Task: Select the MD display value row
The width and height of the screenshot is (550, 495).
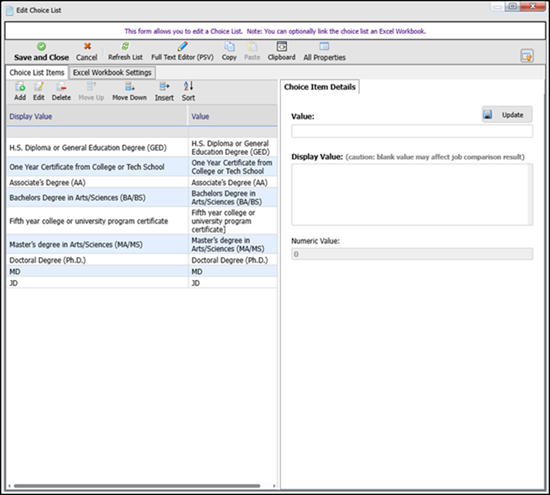Action: tap(97, 272)
